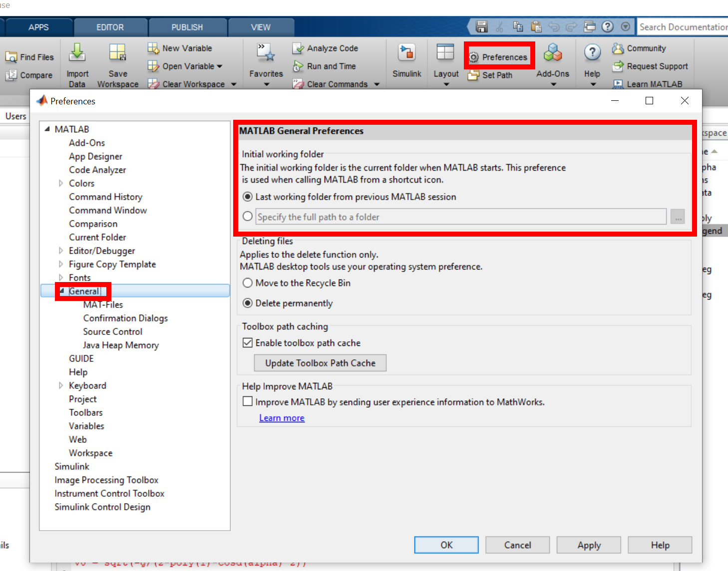Click the quick access Help icon
Screen dimensions: 728x571
click(608, 27)
